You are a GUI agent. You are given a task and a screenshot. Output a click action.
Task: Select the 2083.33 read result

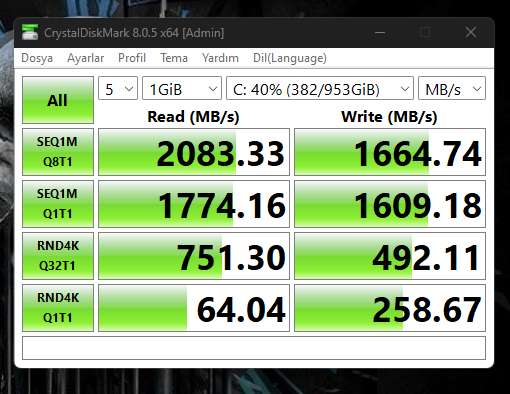coord(194,152)
